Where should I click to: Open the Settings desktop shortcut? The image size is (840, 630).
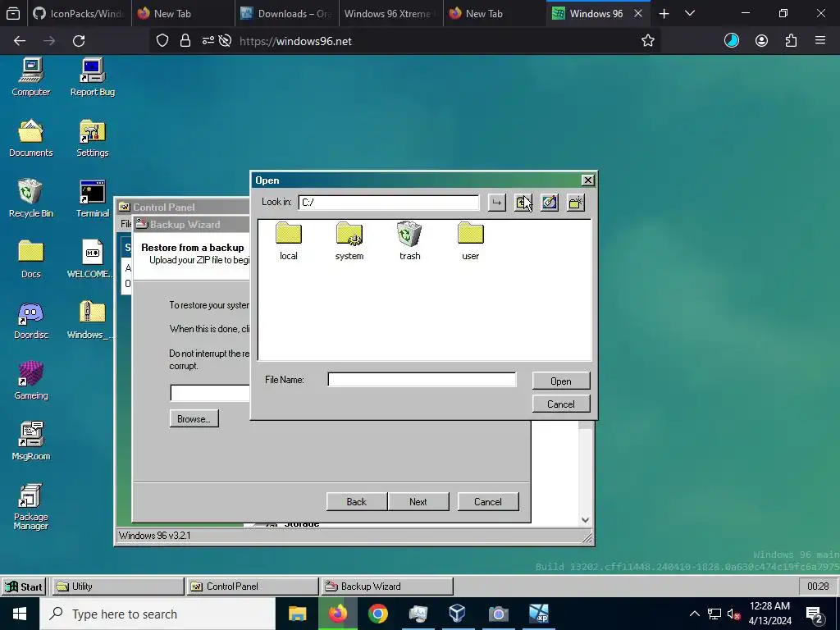92,138
